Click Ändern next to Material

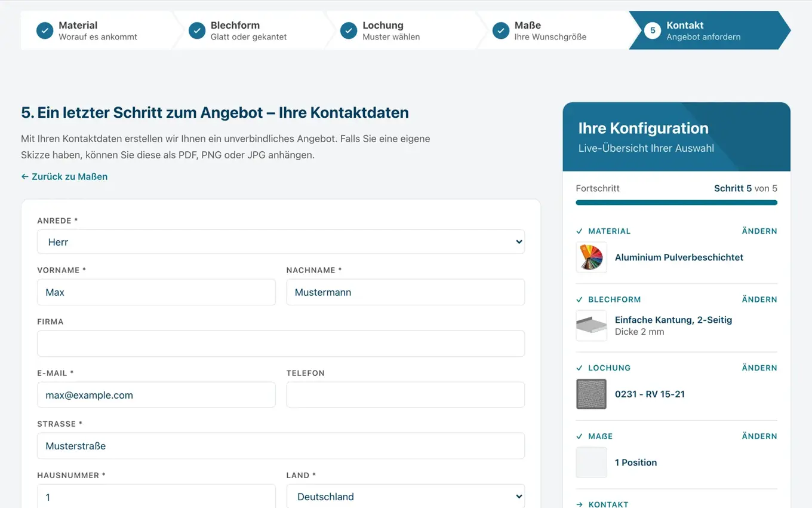pos(759,231)
